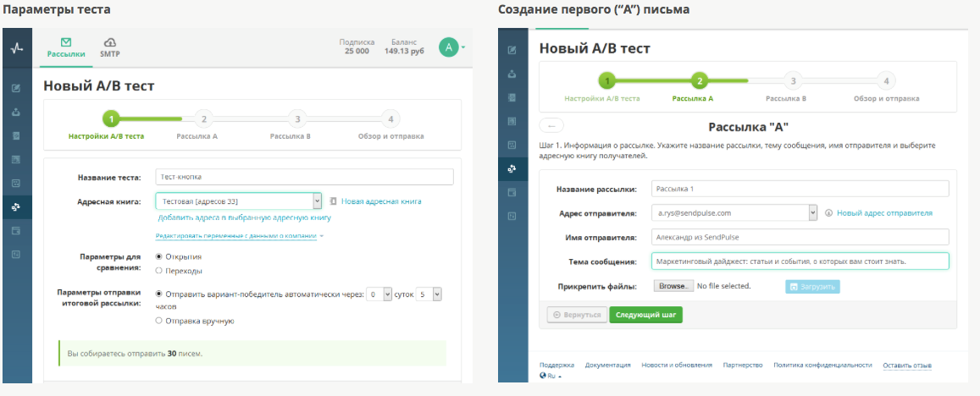Open the Ru language selector
This screenshot has height=396, width=980.
tap(551, 376)
